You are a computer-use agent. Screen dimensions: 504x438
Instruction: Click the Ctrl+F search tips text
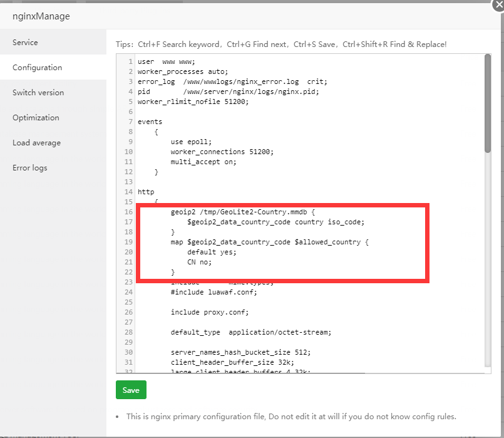[x=182, y=44]
